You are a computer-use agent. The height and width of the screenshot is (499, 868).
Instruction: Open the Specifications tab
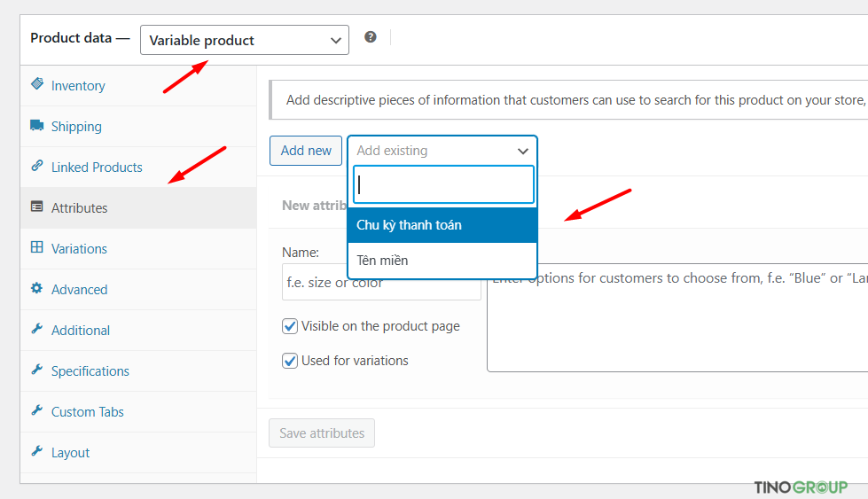pyautogui.click(x=90, y=371)
